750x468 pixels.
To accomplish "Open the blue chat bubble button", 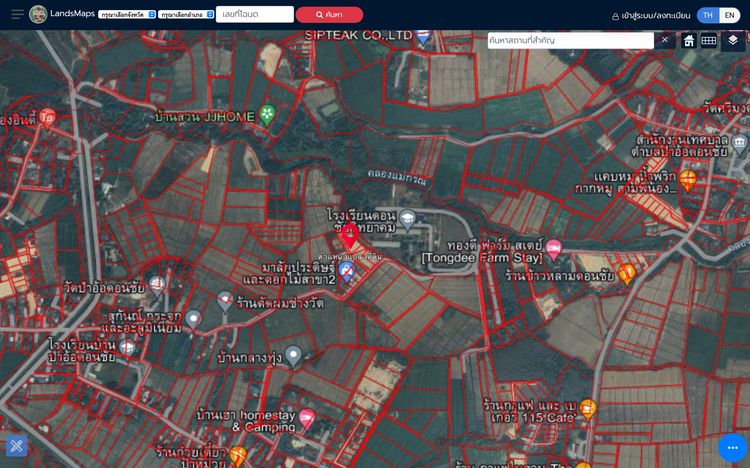I will (x=732, y=447).
